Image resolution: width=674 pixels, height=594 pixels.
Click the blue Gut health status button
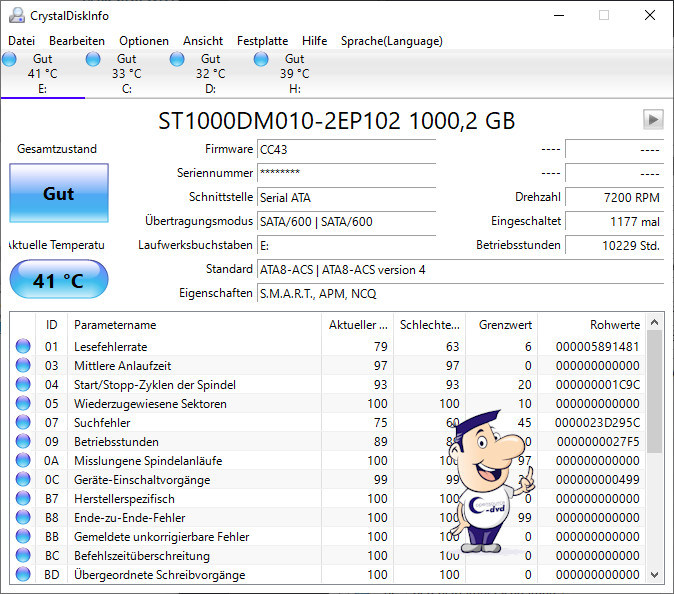point(58,194)
